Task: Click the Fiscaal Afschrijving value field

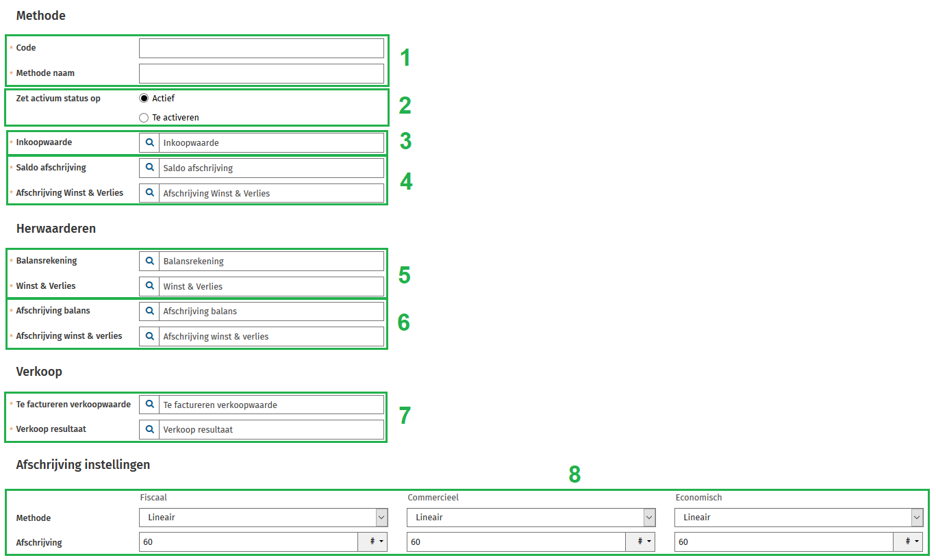Action: (x=248, y=542)
